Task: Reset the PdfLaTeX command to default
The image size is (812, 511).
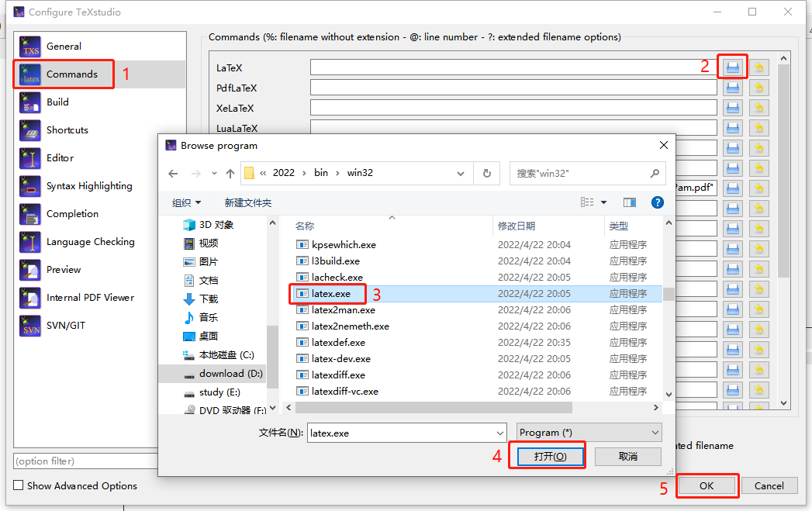Action: [758, 88]
